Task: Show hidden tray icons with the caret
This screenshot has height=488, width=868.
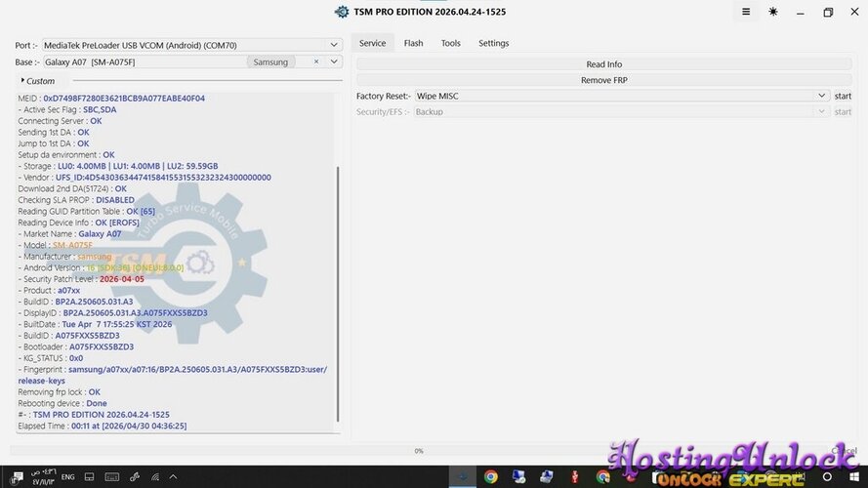Action: 173,477
